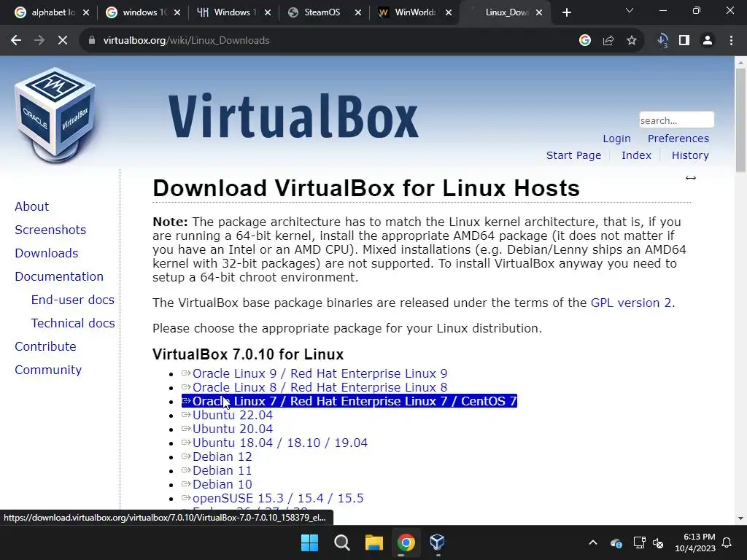Toggle page width with double-arrow icon
The image size is (747, 560).
coord(691,178)
